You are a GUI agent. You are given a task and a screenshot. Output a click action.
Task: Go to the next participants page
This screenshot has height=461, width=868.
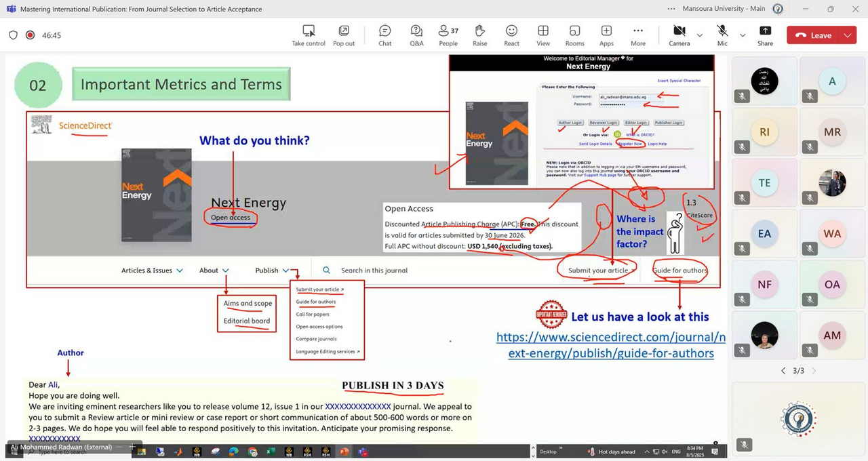814,371
